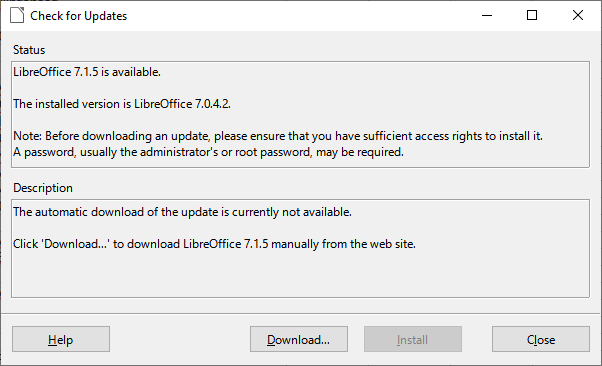Maximize the Check for Updates dialog
602x366 pixels.
(x=532, y=15)
